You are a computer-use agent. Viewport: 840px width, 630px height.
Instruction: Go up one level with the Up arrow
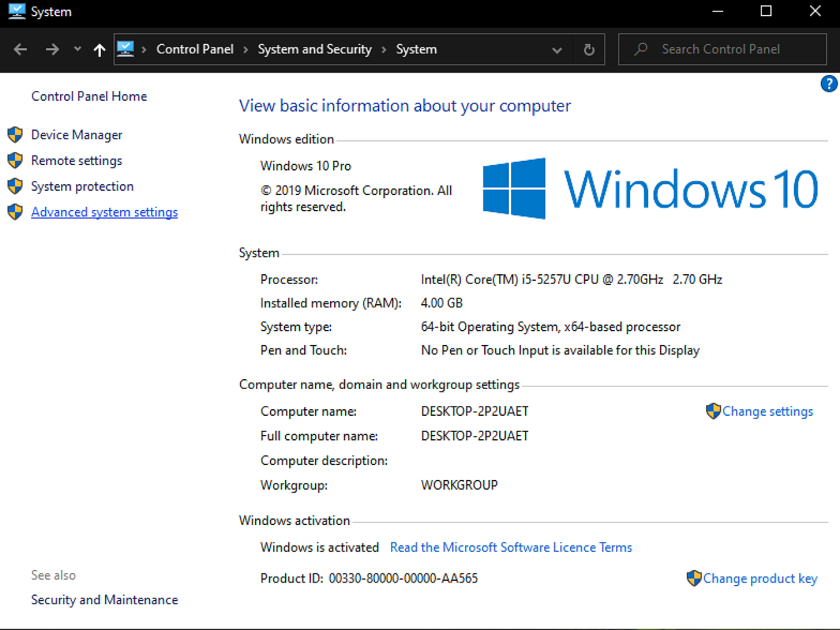tap(100, 50)
